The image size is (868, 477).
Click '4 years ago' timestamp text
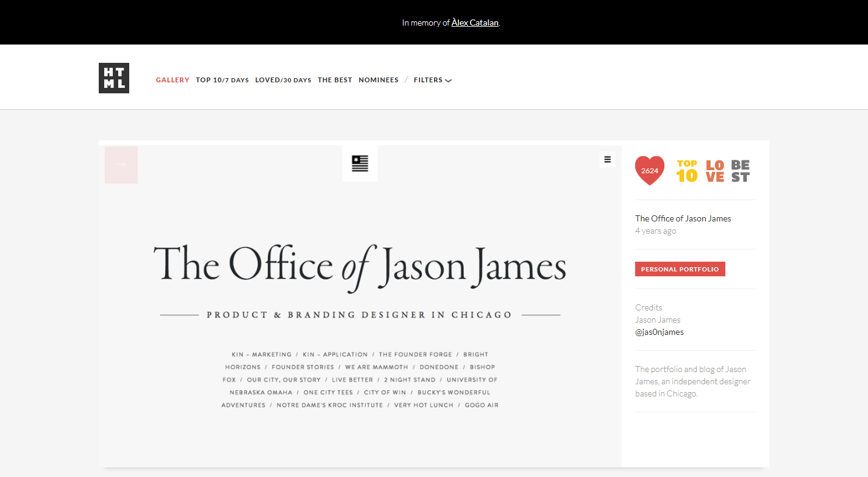[655, 231]
